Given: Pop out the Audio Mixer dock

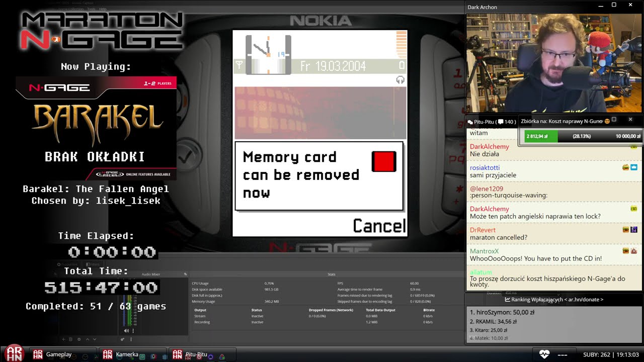Looking at the screenshot, I should point(185,274).
